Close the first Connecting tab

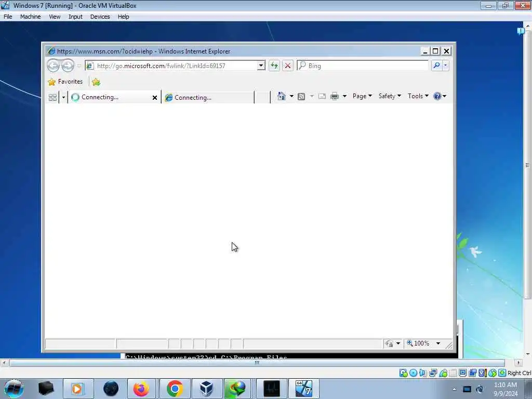pyautogui.click(x=155, y=98)
